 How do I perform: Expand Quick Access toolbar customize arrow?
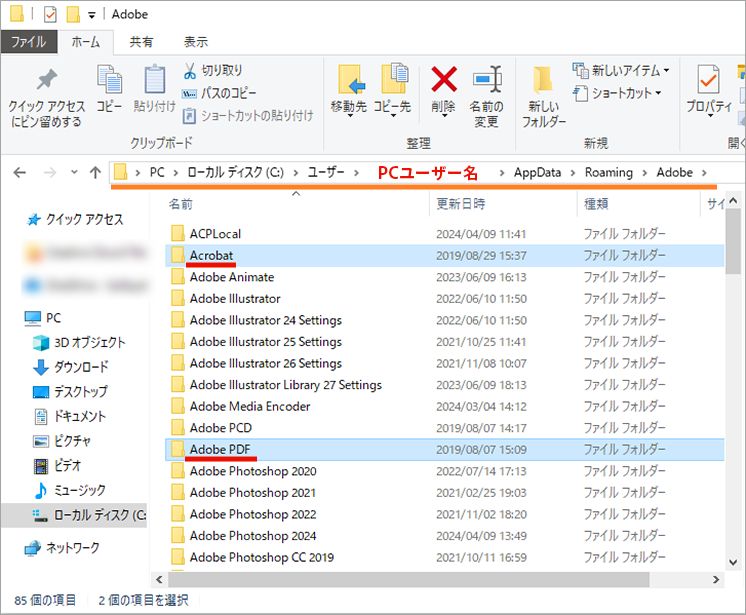(x=92, y=15)
